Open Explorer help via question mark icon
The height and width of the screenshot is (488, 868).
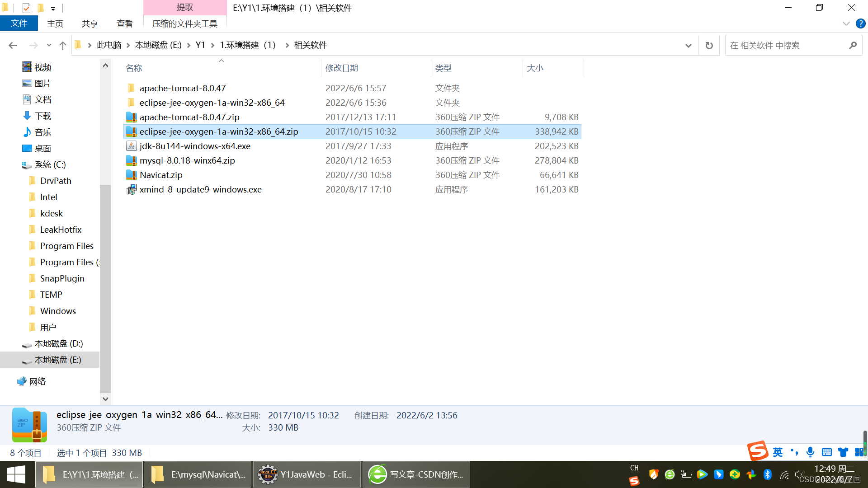[860, 23]
